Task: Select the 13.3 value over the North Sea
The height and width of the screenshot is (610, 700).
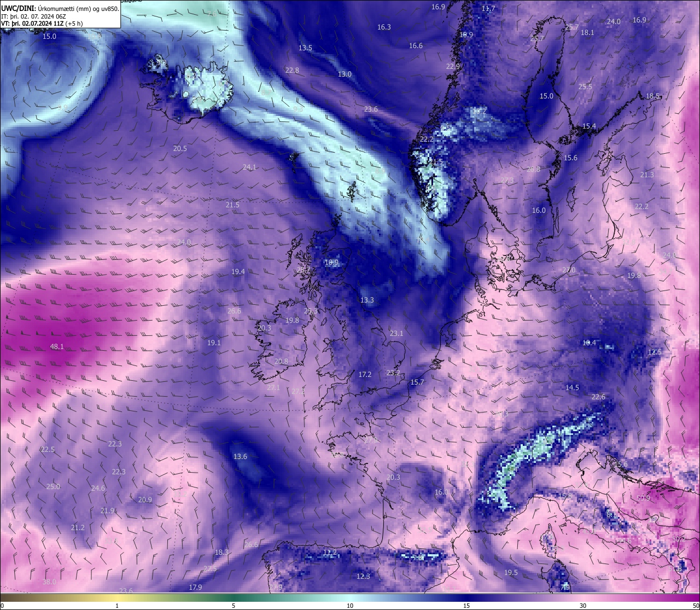Action: coord(367,300)
